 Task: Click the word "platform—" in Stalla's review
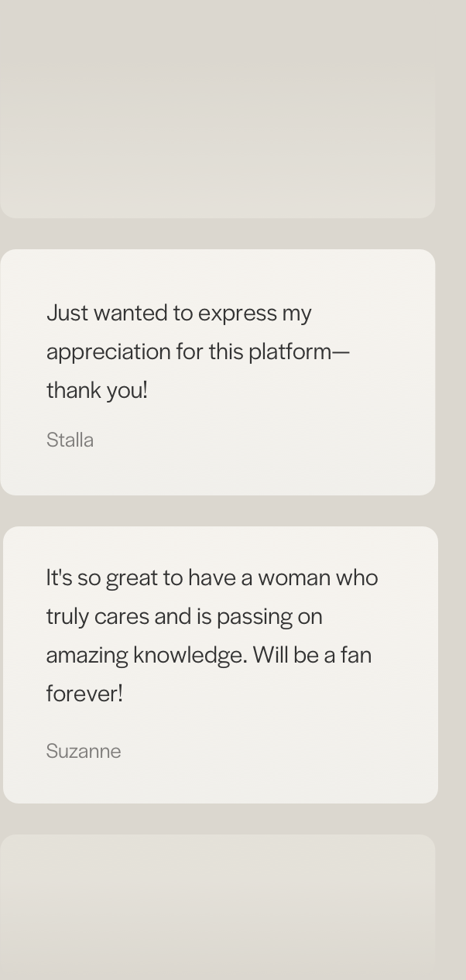300,351
